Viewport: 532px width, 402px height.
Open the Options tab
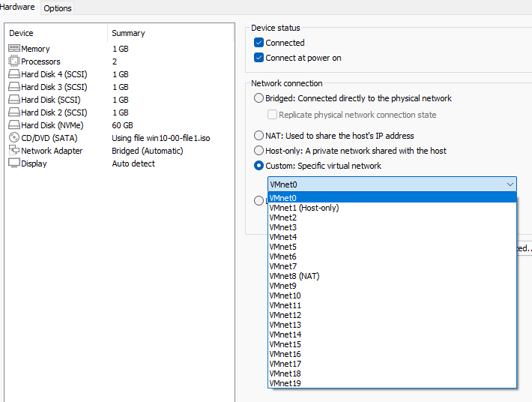click(x=58, y=8)
